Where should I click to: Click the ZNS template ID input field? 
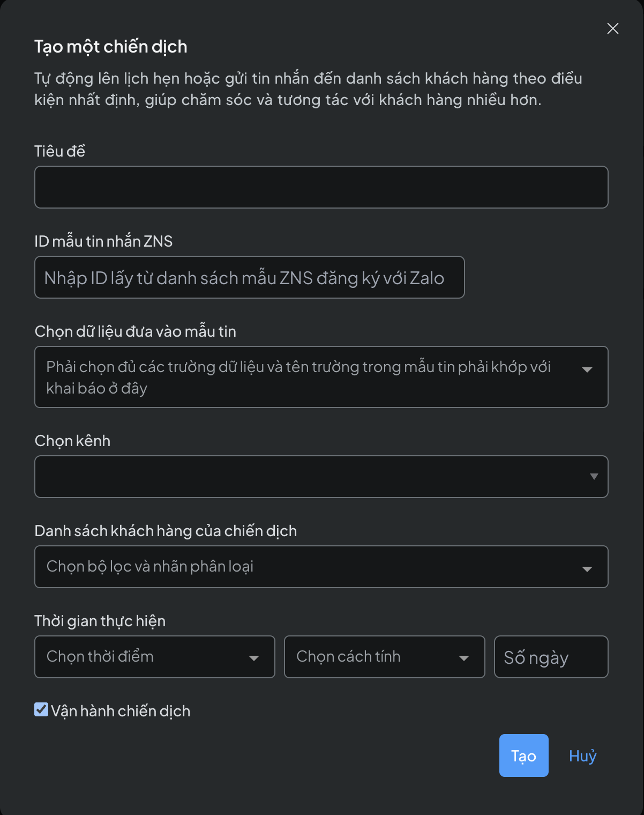tap(249, 277)
